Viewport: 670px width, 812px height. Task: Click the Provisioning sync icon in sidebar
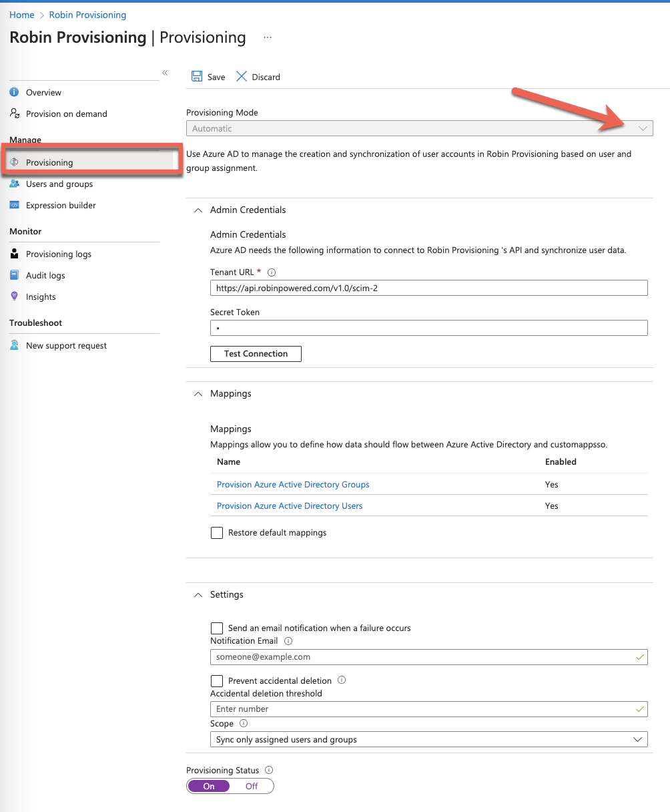click(x=14, y=162)
